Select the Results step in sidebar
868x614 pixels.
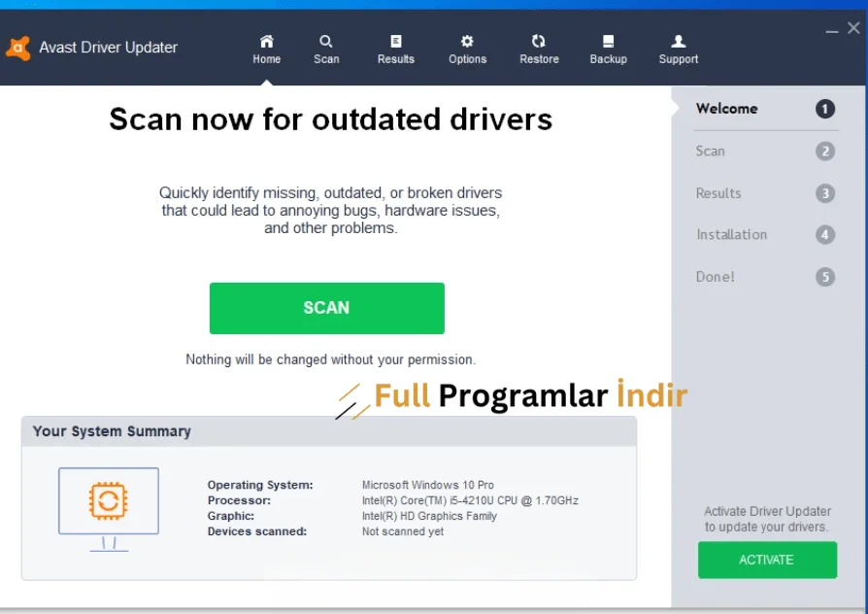pos(718,193)
